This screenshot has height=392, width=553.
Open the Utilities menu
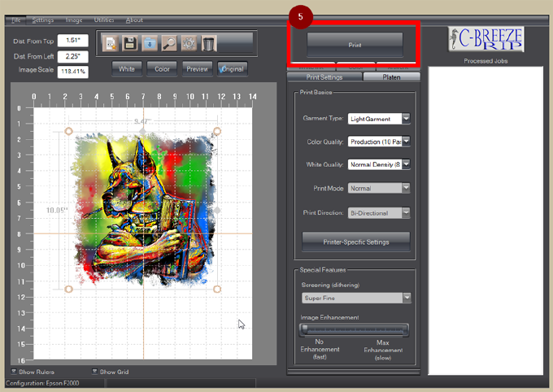(x=104, y=20)
